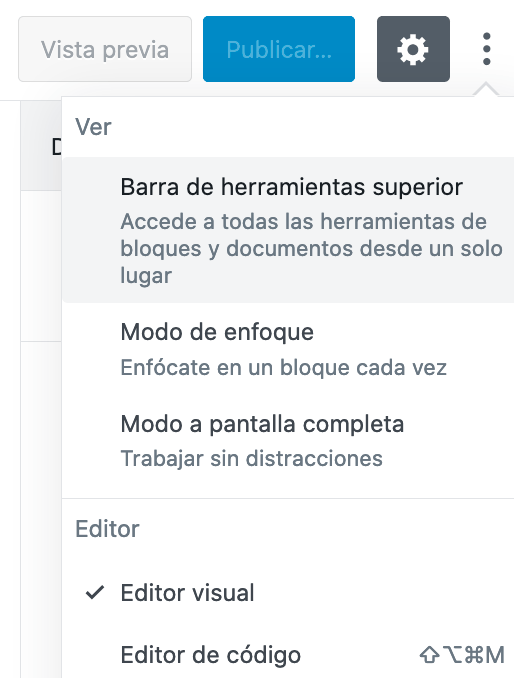
Task: Click the Vista previa button
Action: pyautogui.click(x=105, y=49)
